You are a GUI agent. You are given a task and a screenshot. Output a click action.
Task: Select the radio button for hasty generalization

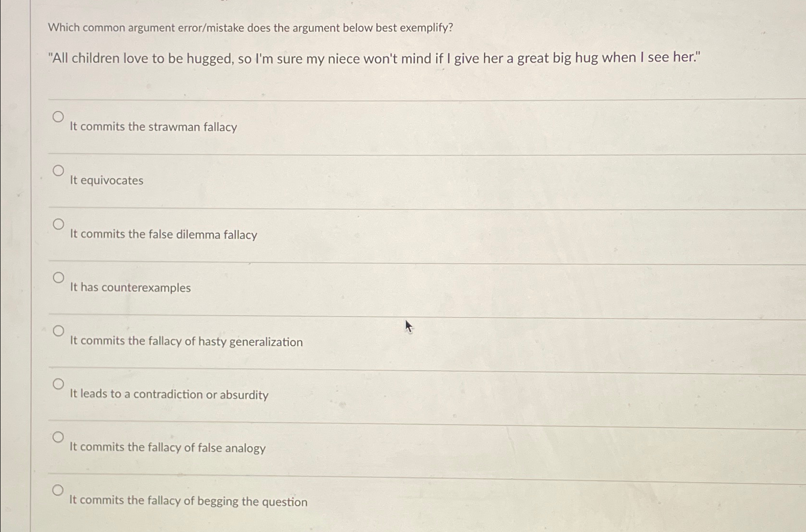[59, 330]
